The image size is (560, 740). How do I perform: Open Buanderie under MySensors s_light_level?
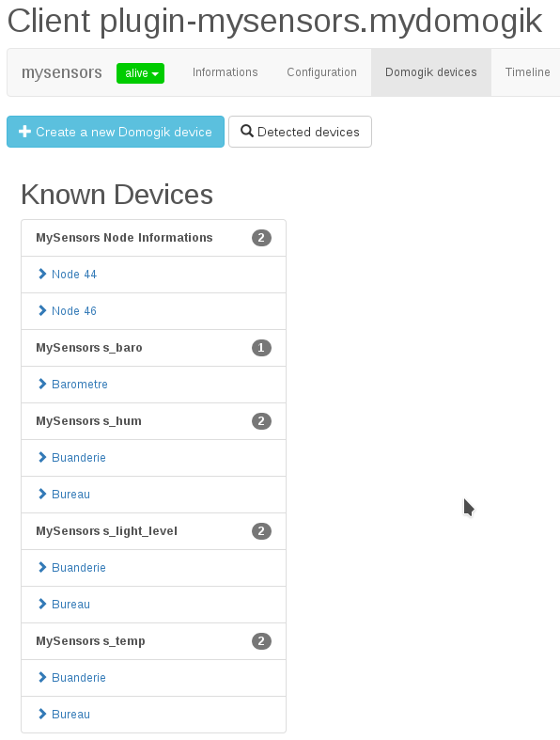[x=79, y=568]
